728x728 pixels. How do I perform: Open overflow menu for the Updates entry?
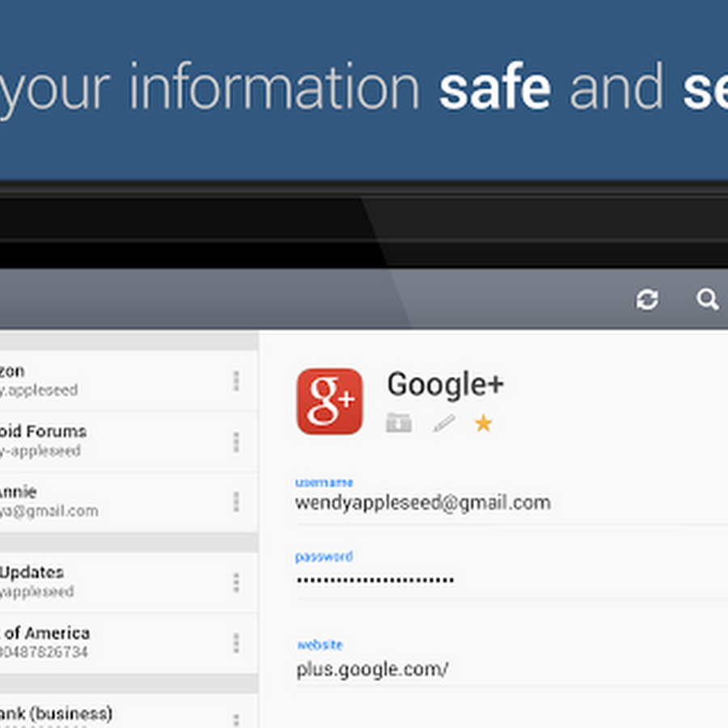pyautogui.click(x=236, y=582)
